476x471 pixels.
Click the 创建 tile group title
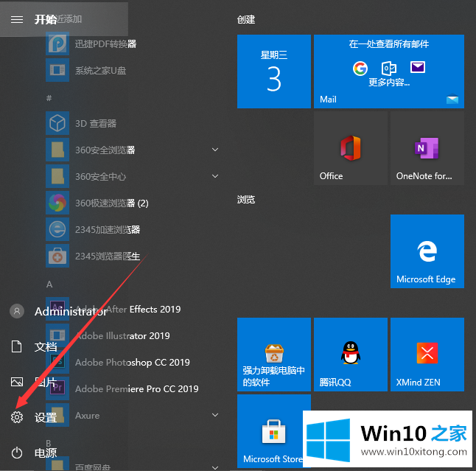point(246,20)
